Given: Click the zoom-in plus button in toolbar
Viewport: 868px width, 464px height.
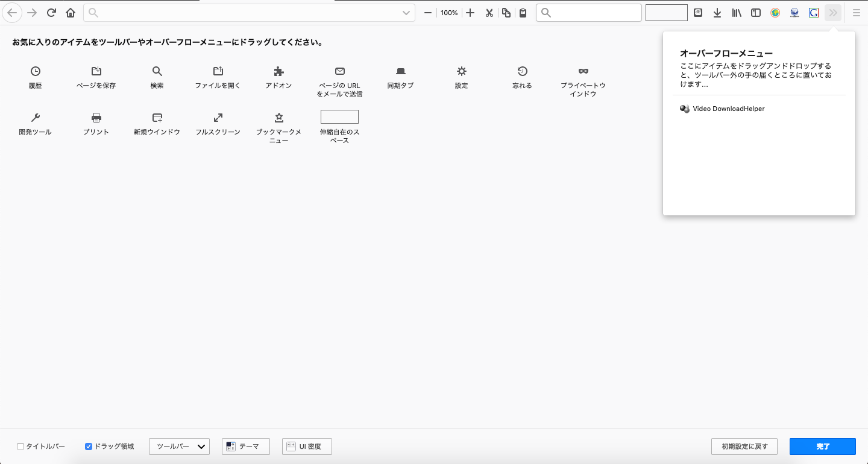Looking at the screenshot, I should pyautogui.click(x=471, y=13).
